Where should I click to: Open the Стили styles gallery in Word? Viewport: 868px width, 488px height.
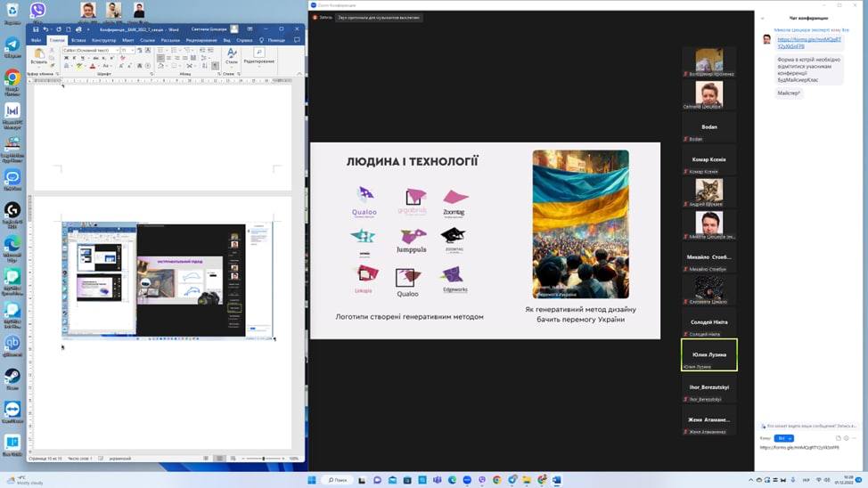pyautogui.click(x=232, y=56)
